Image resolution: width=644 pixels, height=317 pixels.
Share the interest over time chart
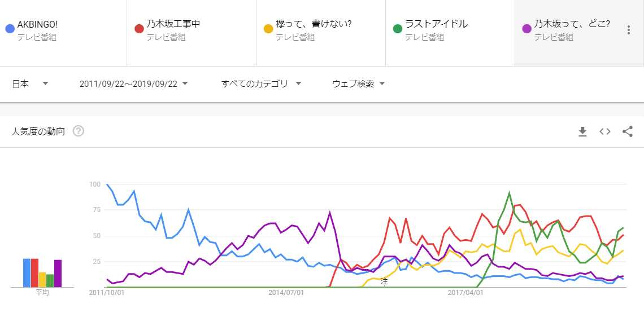point(627,131)
